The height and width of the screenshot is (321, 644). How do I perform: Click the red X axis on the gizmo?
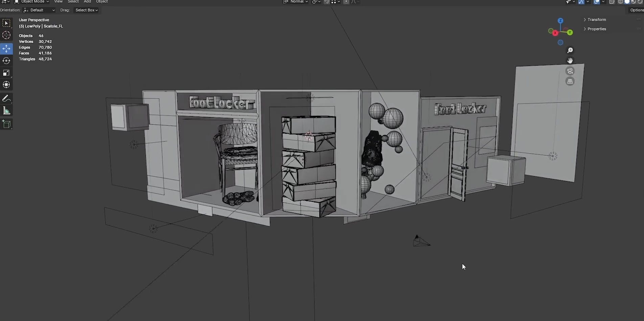point(555,33)
